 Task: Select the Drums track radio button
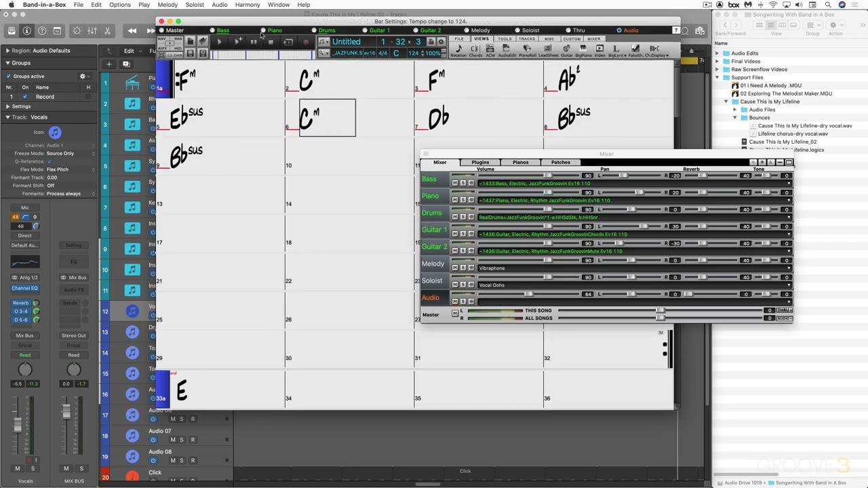click(314, 30)
